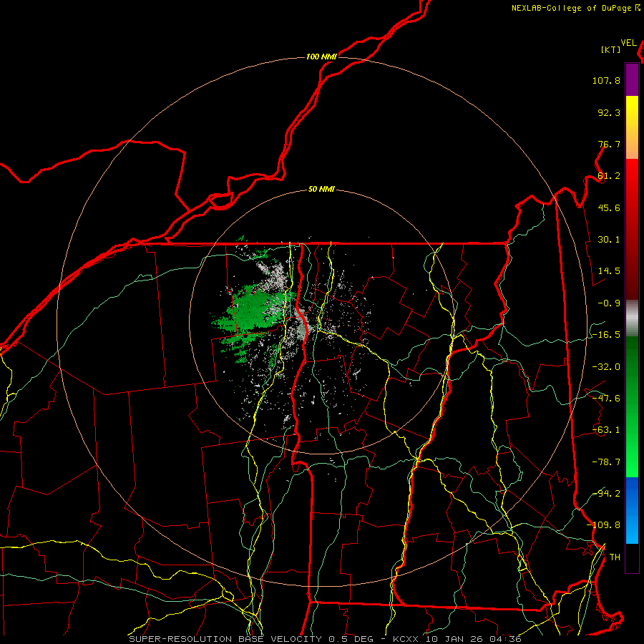The image size is (644, 644).
Task: Click the 30.1 velocity legend value
Action: tap(609, 240)
